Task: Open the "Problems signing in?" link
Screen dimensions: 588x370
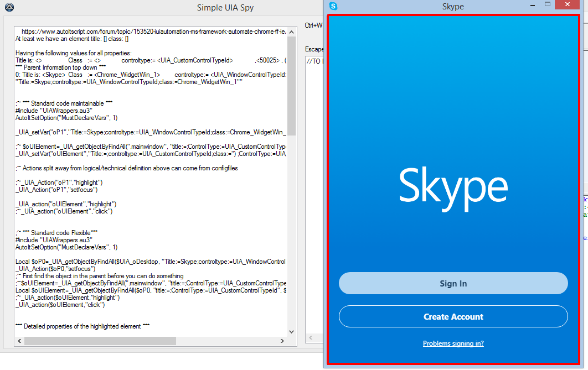Action: tap(453, 343)
